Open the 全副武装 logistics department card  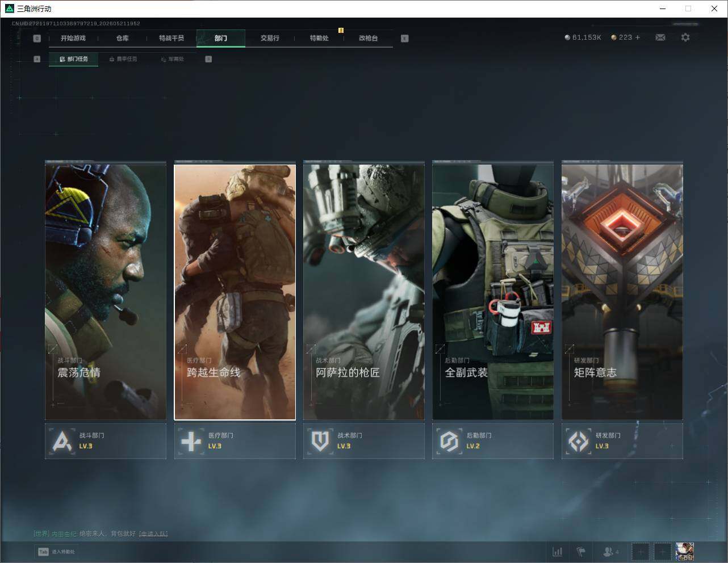493,292
